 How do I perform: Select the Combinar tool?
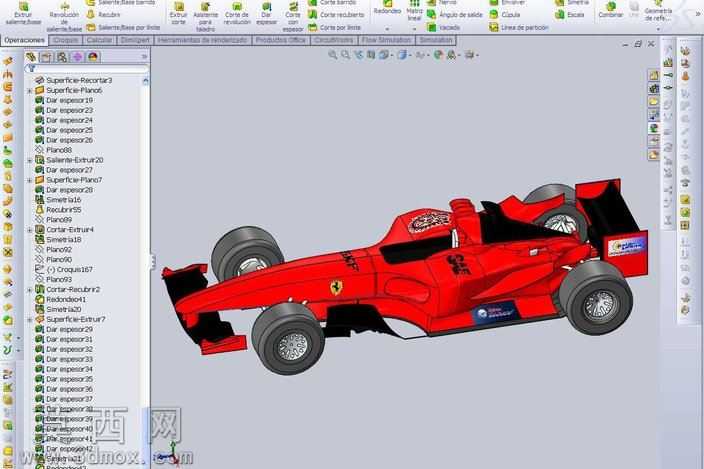click(611, 10)
